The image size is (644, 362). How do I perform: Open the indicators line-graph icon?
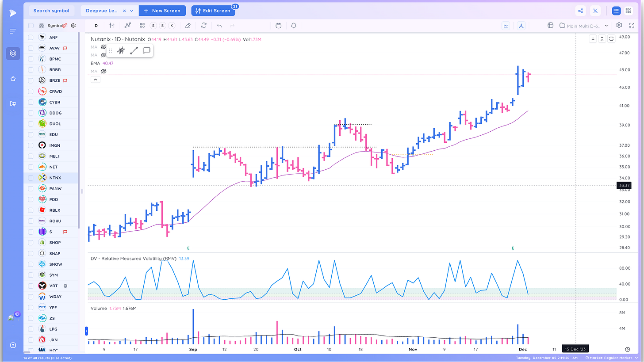(128, 26)
